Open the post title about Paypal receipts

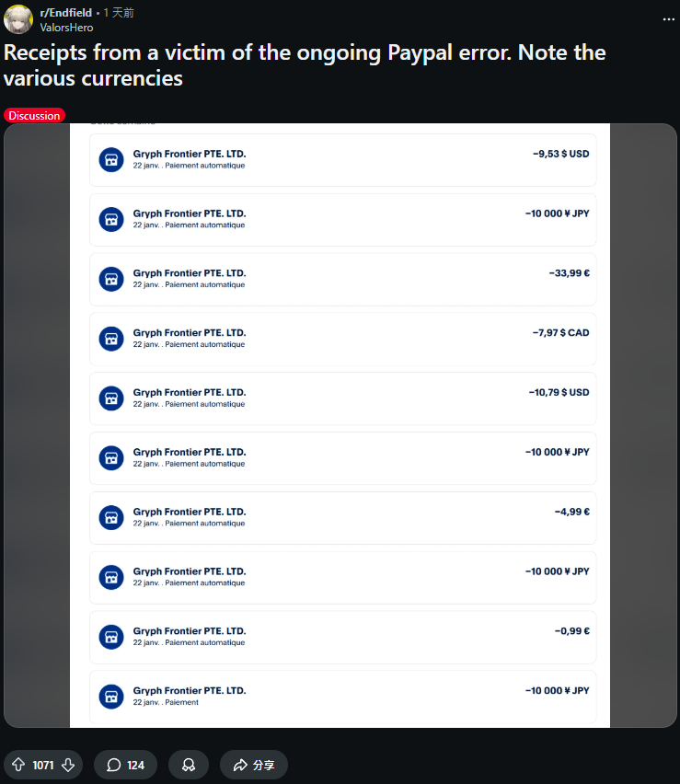coord(305,64)
